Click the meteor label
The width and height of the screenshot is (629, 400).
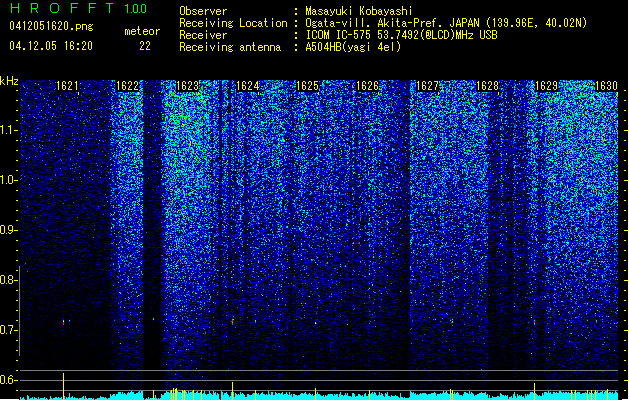142,31
